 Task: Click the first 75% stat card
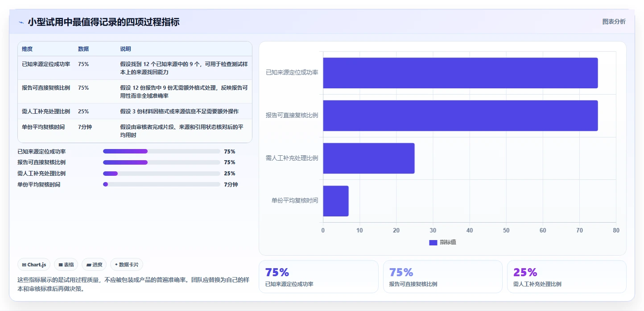coord(318,277)
